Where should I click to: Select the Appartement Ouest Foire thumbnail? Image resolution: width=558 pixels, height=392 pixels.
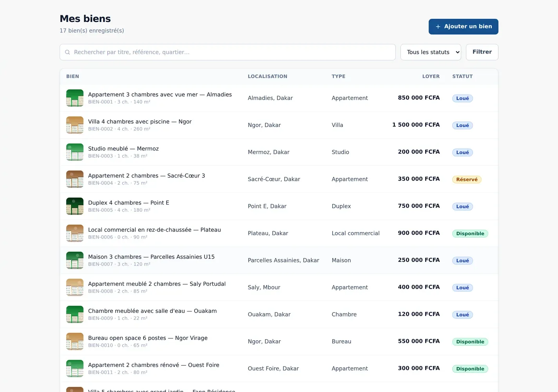click(x=75, y=368)
